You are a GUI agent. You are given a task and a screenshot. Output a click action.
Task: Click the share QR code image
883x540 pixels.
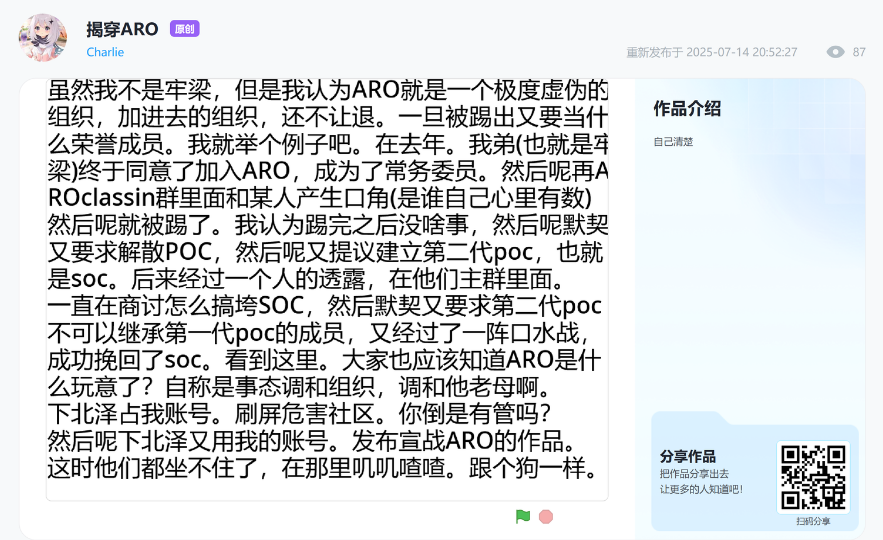(812, 477)
